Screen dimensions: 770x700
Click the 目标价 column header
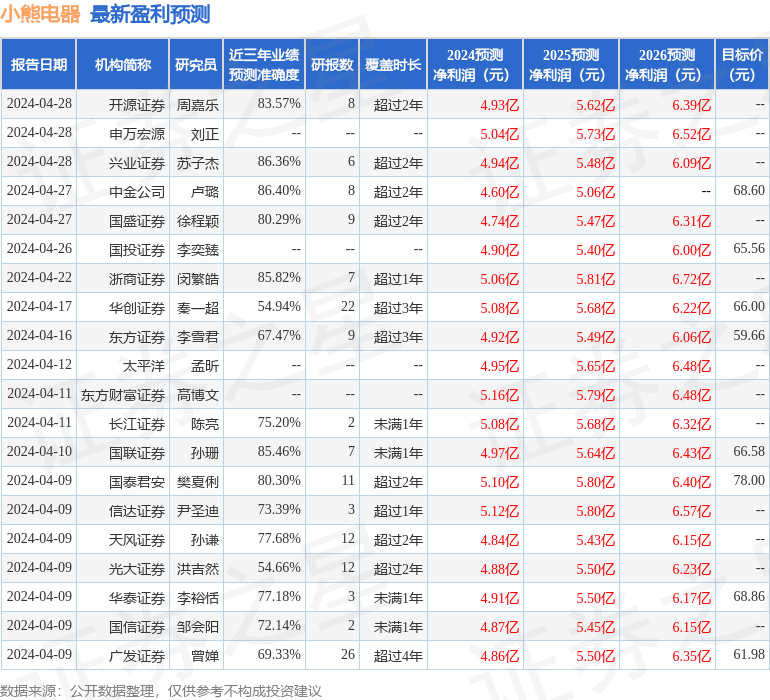click(742, 65)
